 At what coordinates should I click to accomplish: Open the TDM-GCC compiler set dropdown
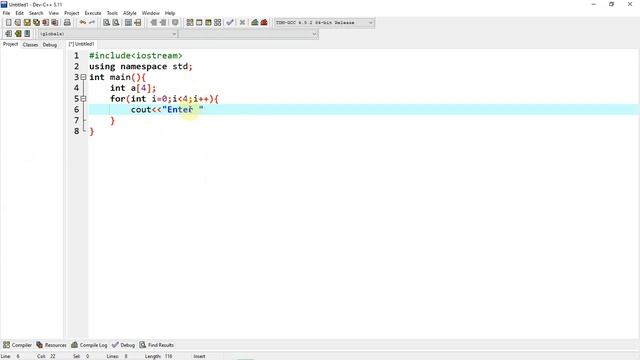click(x=324, y=22)
